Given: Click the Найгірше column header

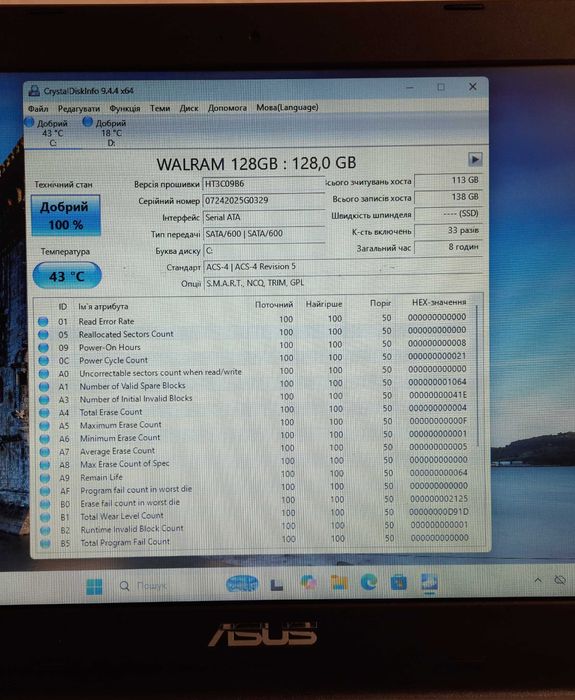Looking at the screenshot, I should point(324,304).
